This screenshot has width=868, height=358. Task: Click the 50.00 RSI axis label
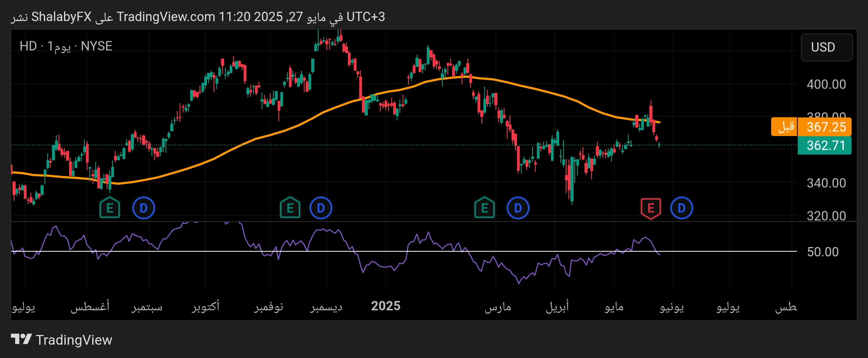[x=823, y=252]
